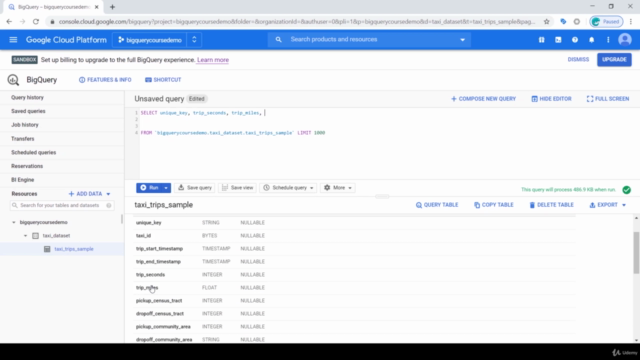
Task: Click the editor-results splitter handle
Action: (x=382, y=196)
